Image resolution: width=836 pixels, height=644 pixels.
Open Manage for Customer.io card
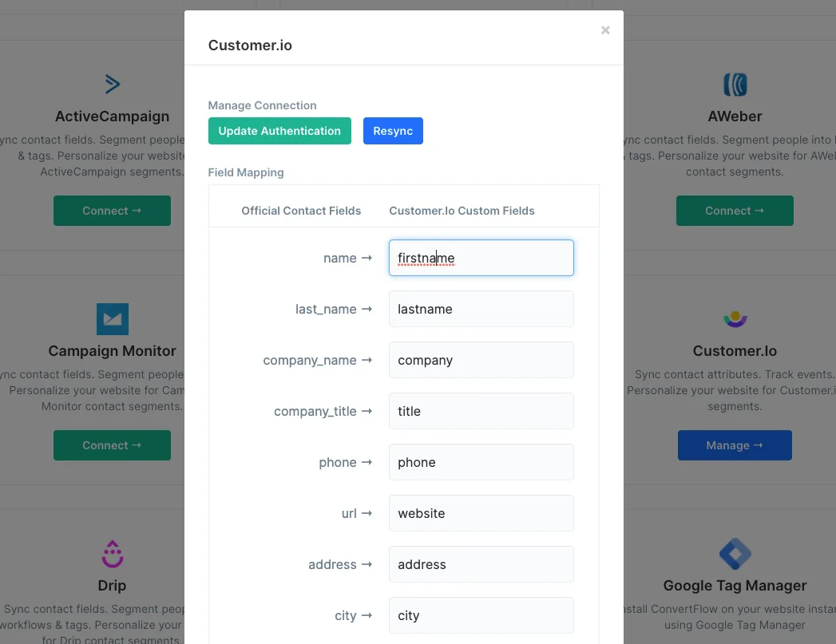point(735,445)
